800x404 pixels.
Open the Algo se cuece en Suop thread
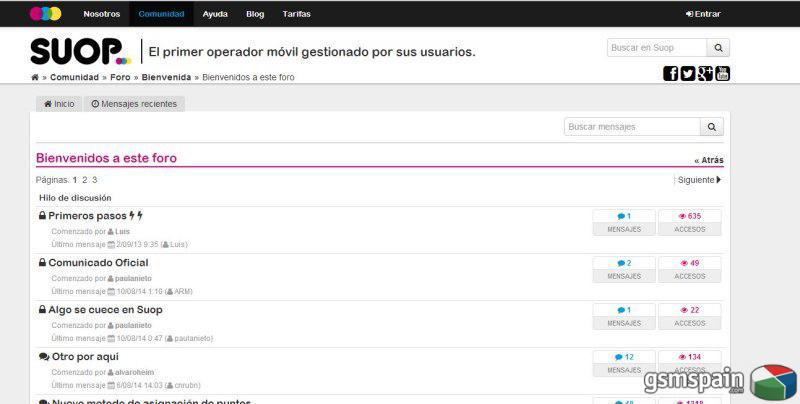(105, 310)
